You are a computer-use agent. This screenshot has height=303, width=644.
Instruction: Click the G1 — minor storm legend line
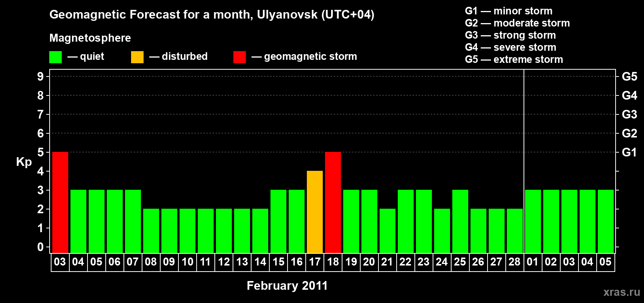click(509, 11)
